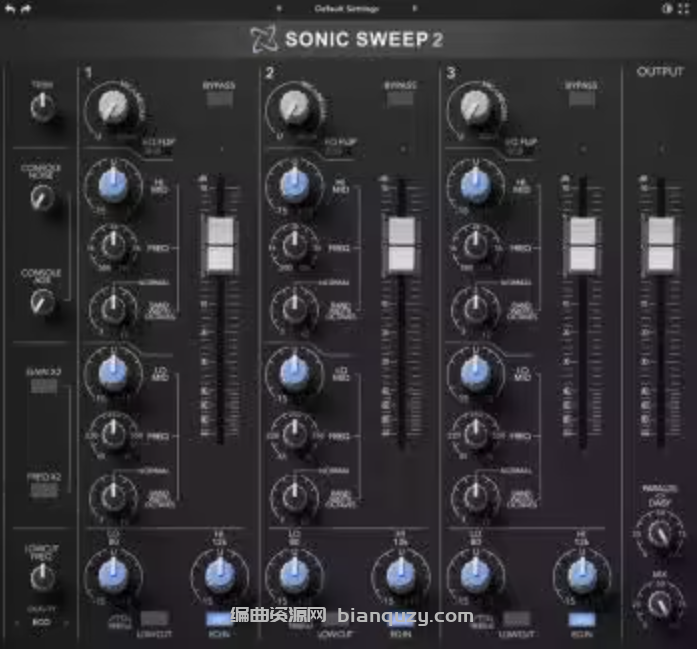The width and height of the screenshot is (698, 652).
Task: Click the large gray knob on channel 1
Action: click(x=113, y=107)
